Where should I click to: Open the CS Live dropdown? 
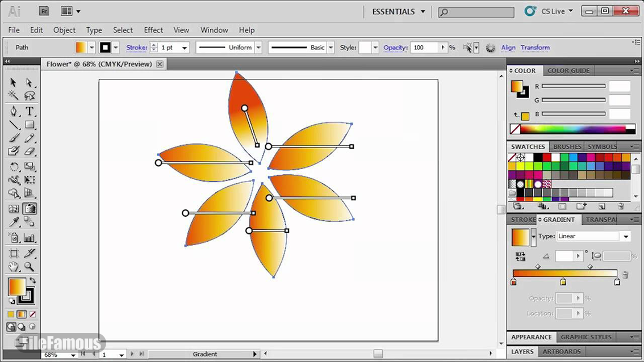[557, 11]
